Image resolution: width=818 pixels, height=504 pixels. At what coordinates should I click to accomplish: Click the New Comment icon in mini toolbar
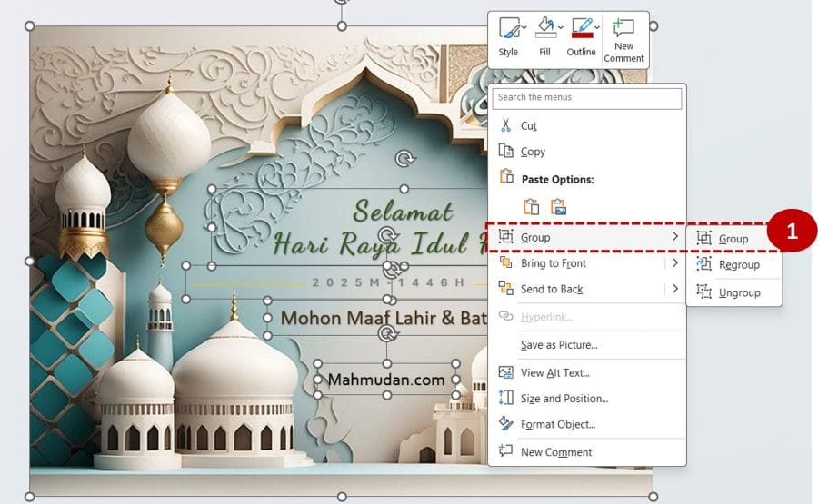tap(623, 28)
